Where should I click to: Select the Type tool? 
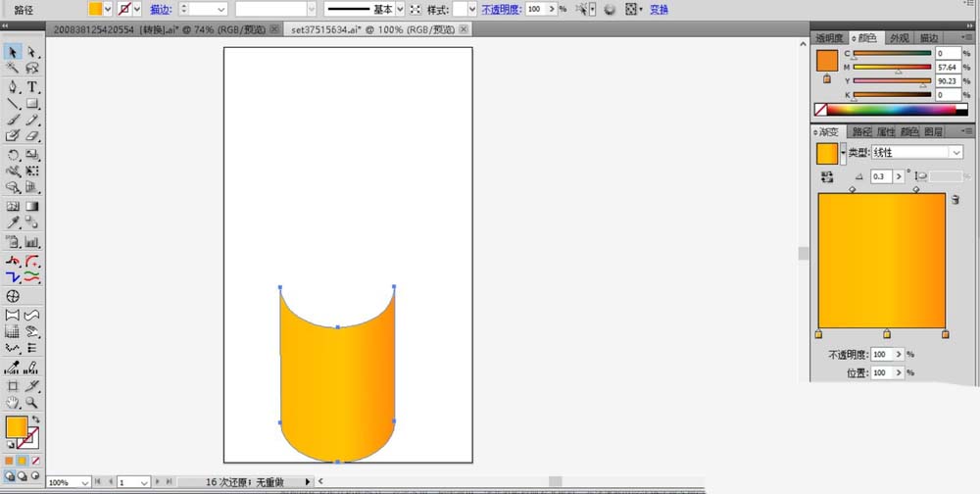point(32,87)
